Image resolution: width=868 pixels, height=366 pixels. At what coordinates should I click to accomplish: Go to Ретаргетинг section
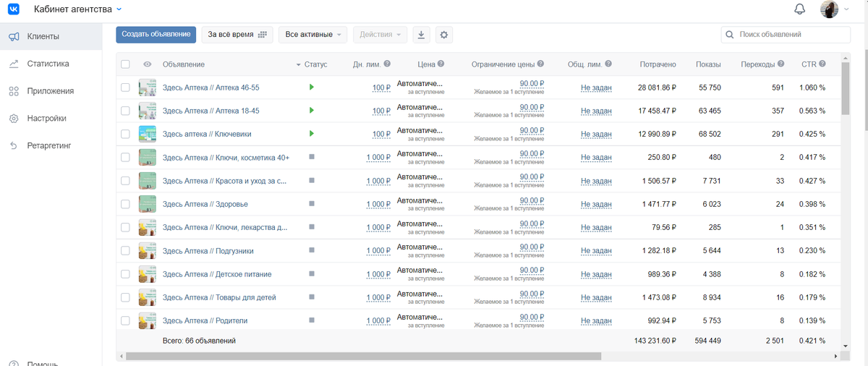tap(51, 146)
